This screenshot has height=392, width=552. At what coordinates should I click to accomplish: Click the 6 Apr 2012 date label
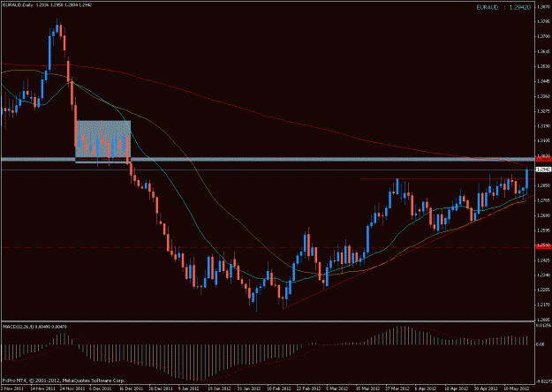click(x=426, y=388)
